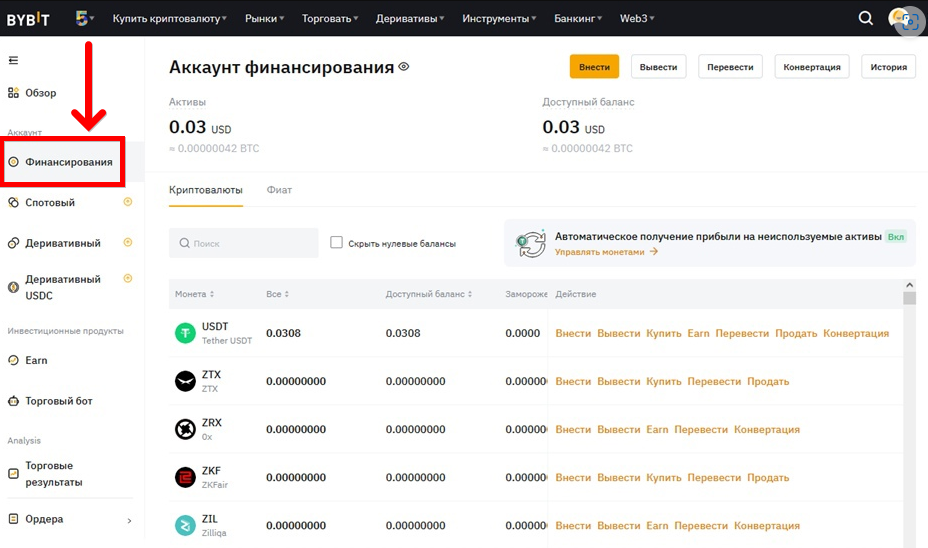Sort table by Доступный баланс column

pyautogui.click(x=428, y=294)
